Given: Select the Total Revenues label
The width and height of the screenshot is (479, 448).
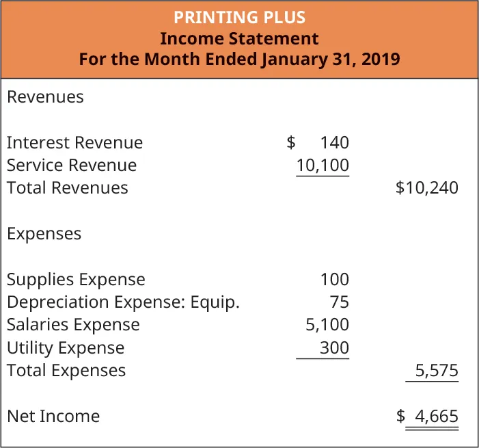Looking at the screenshot, I should coord(67,188).
